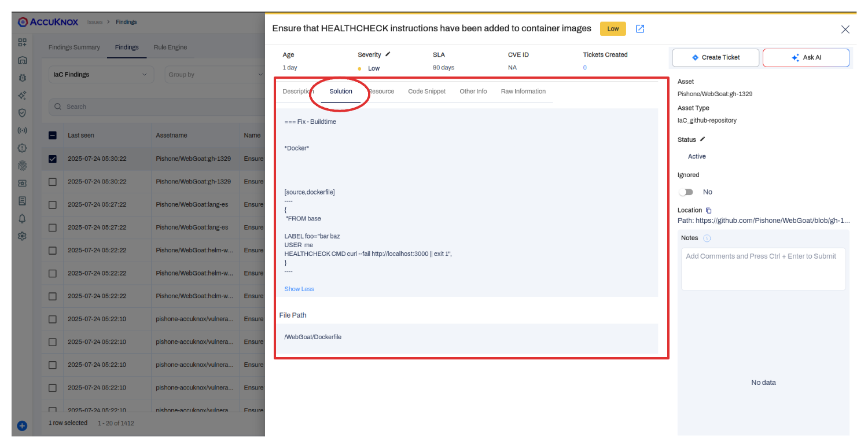Toggle the select-all checkbox in table header

(x=53, y=135)
